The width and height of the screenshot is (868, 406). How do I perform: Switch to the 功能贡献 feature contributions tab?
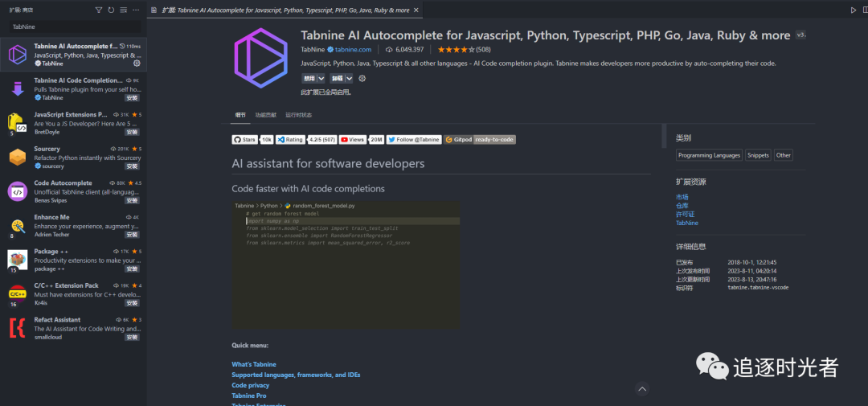click(x=266, y=115)
